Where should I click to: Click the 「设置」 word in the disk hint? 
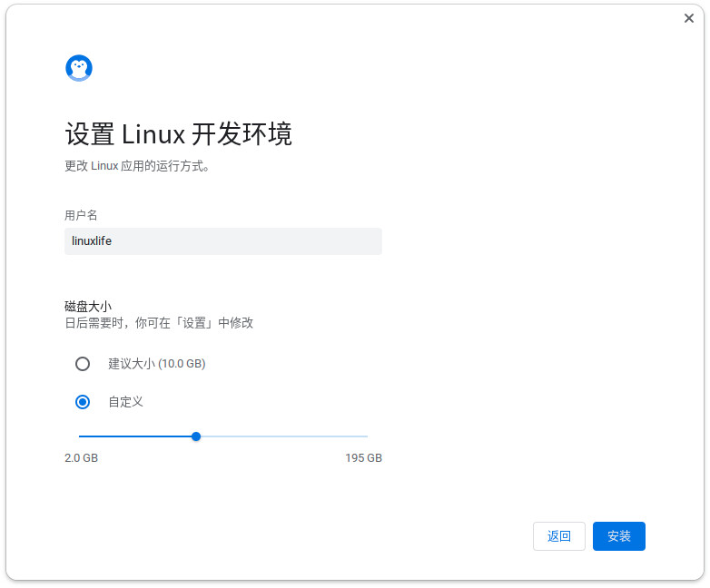coord(195,323)
